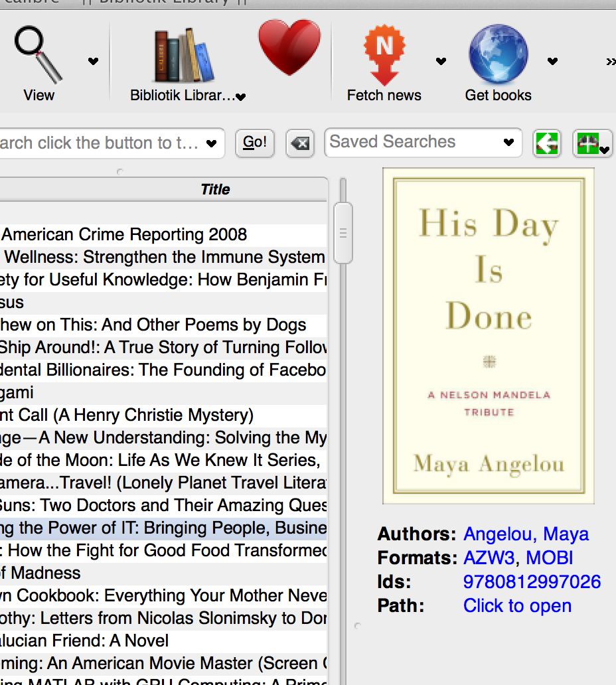
Task: Select the 'Lonely Planet Travel Litera' row
Action: click(163, 483)
